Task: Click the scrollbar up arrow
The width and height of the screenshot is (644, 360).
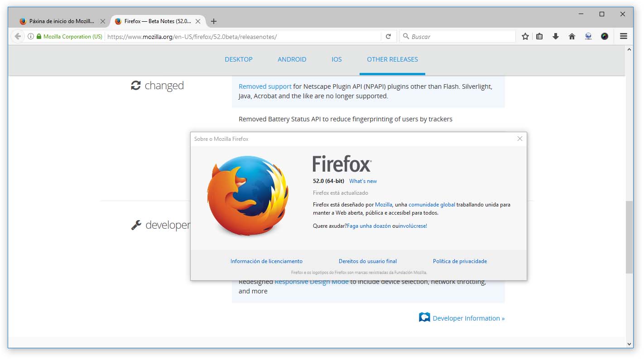Action: [629, 50]
